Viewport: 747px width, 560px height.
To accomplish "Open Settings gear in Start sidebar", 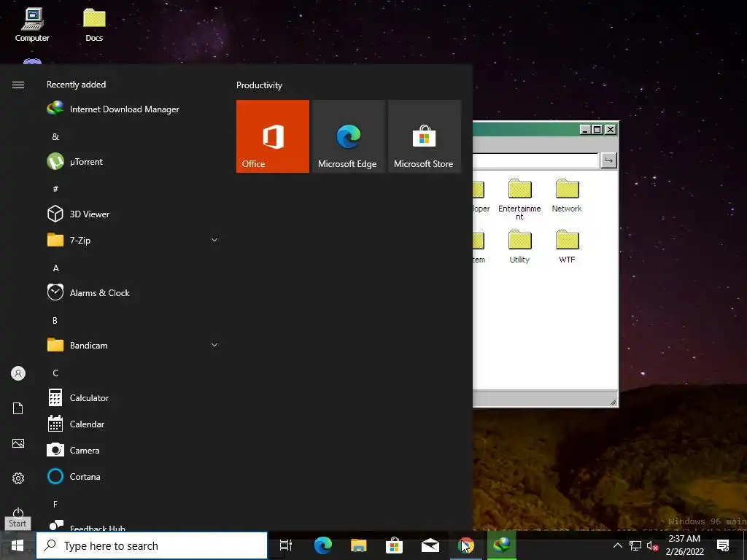I will 18,478.
